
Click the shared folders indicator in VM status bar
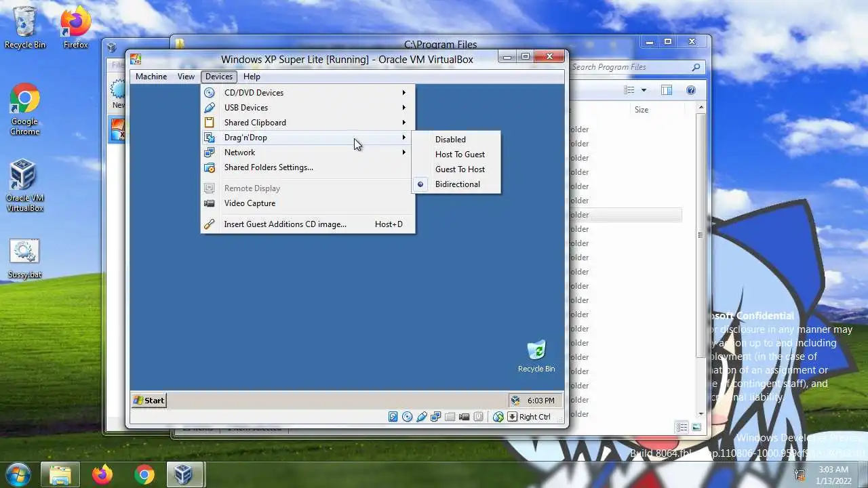[x=450, y=417]
